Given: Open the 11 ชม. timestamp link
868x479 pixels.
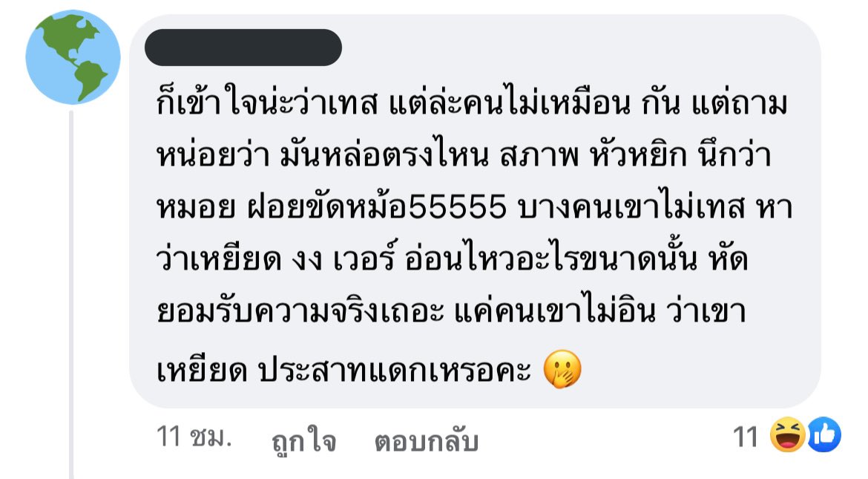Looking at the screenshot, I should 194,437.
